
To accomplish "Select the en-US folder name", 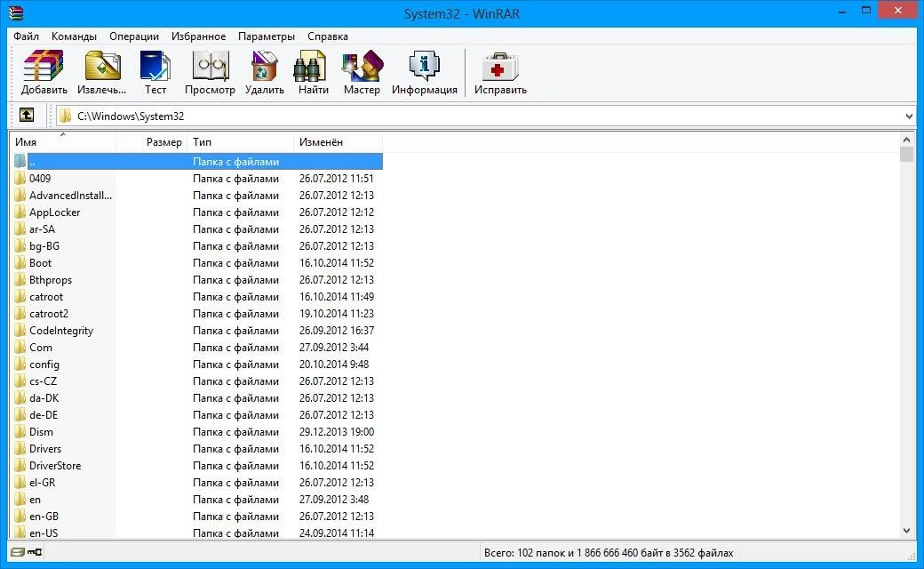I will (x=44, y=533).
